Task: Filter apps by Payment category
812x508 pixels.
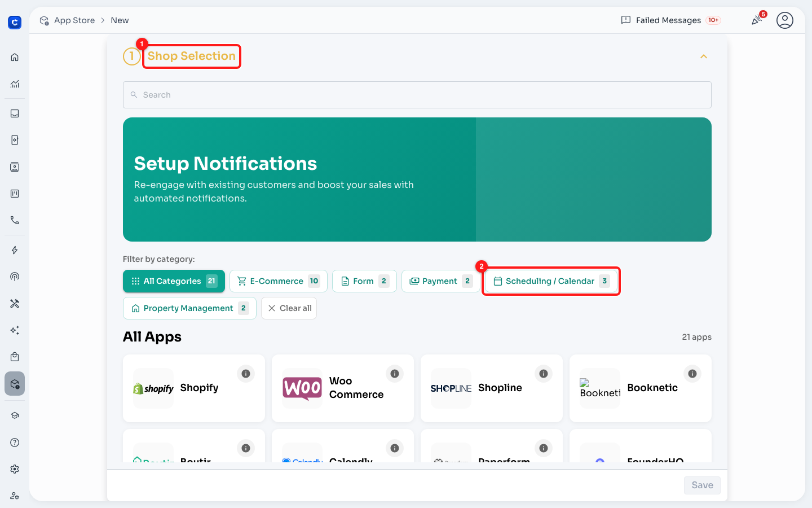Action: [x=441, y=281]
